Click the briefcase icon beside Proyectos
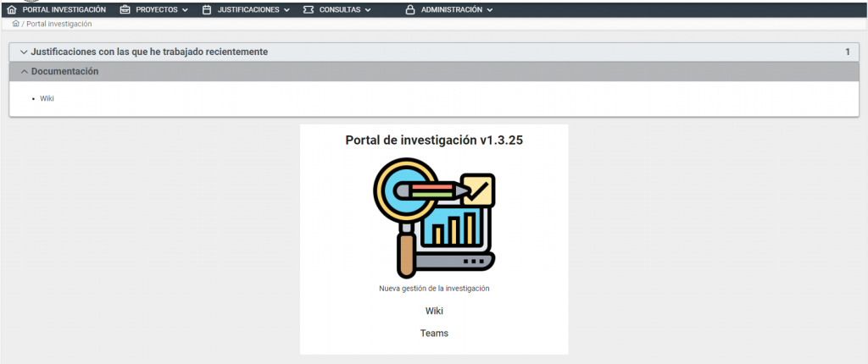 click(x=125, y=10)
